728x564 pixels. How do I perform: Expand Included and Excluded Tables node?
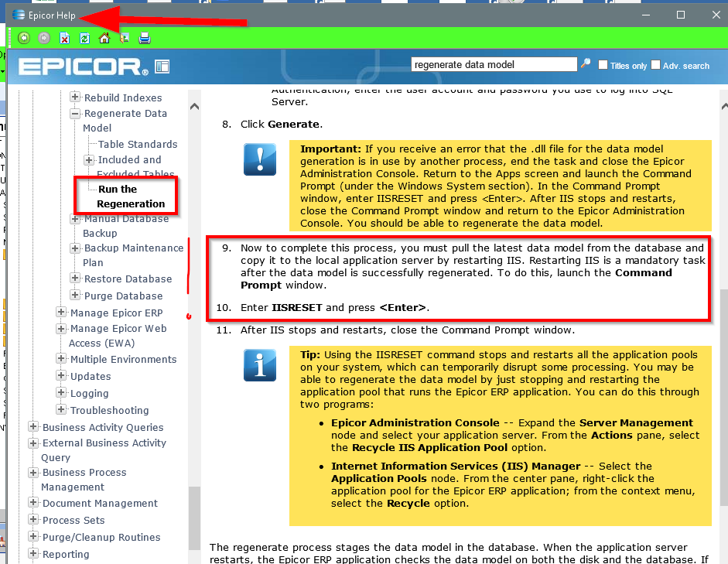(x=89, y=159)
